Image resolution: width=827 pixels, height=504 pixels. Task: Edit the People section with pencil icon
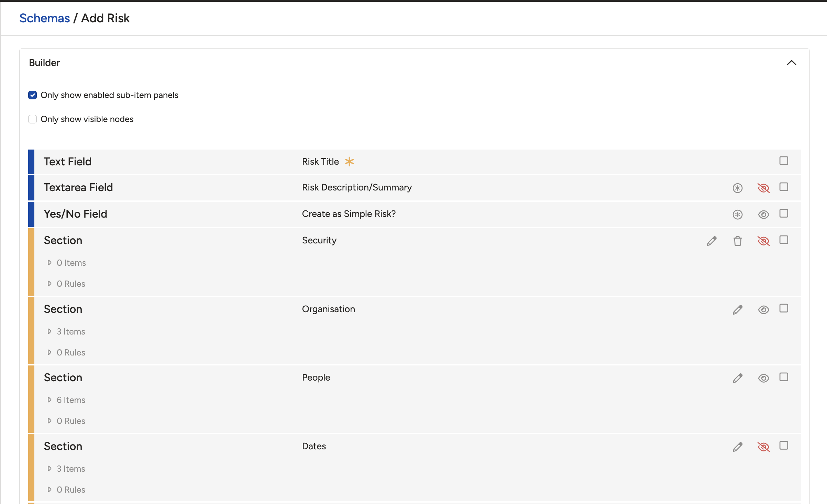(x=737, y=378)
